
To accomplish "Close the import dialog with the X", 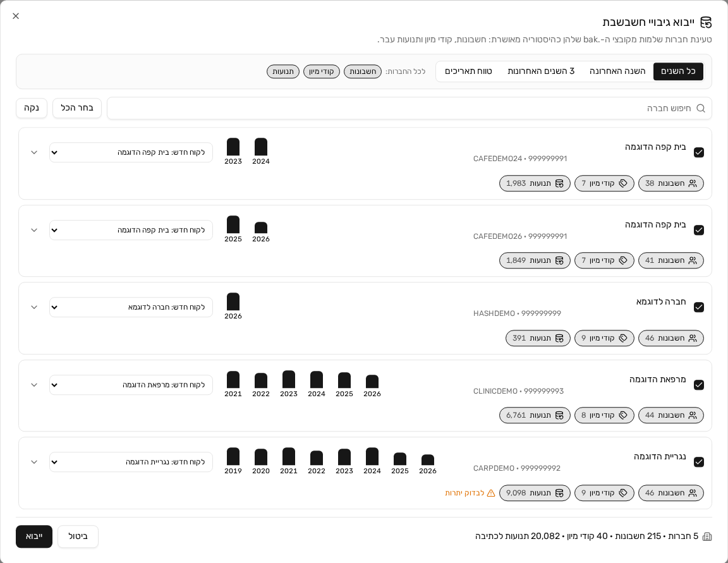I will tap(16, 16).
